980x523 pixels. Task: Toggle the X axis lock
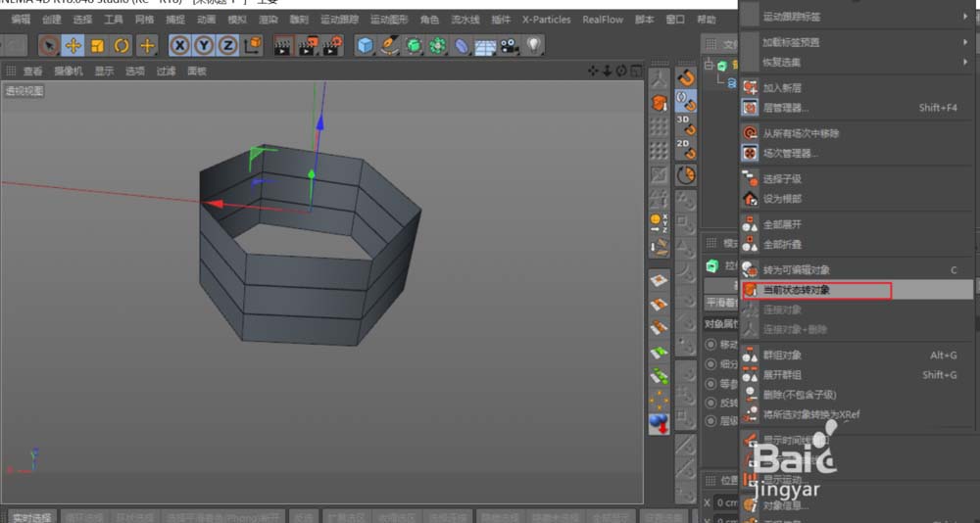pyautogui.click(x=179, y=45)
